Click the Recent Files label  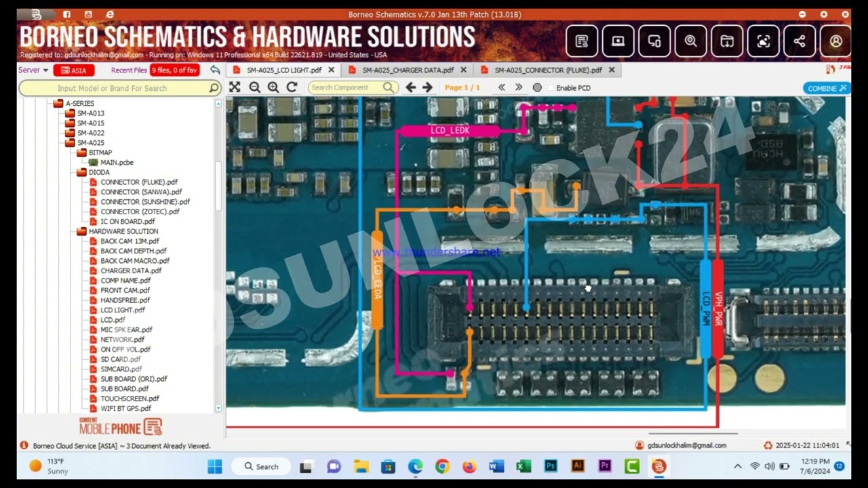click(x=129, y=70)
